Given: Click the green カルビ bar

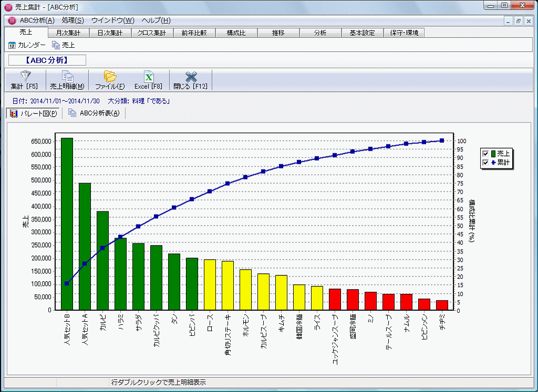Looking at the screenshot, I should coord(102,261).
